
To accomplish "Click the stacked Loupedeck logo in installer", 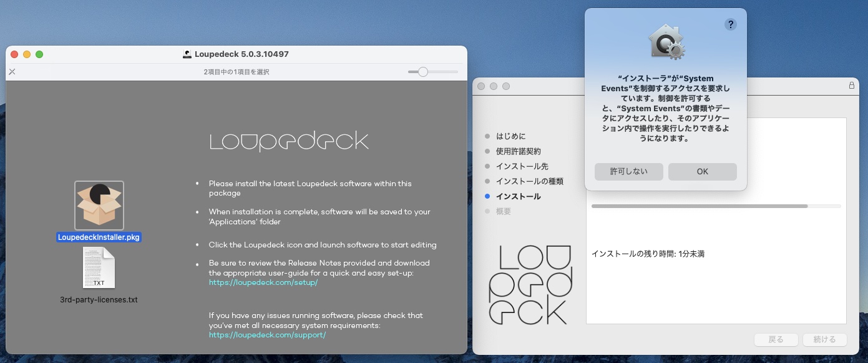I will pyautogui.click(x=530, y=284).
